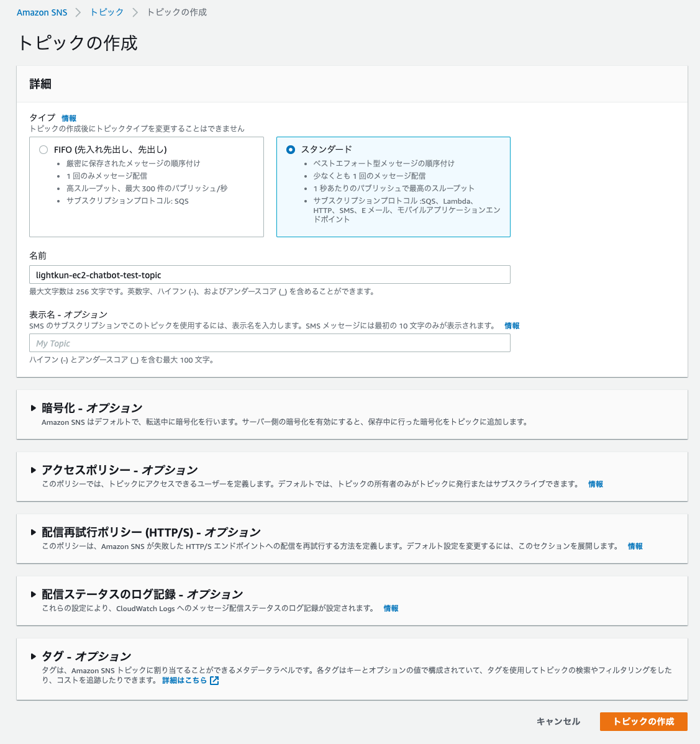Open 情報 link in 配信再試行ポリシー section
The width and height of the screenshot is (700, 744).
tap(635, 546)
